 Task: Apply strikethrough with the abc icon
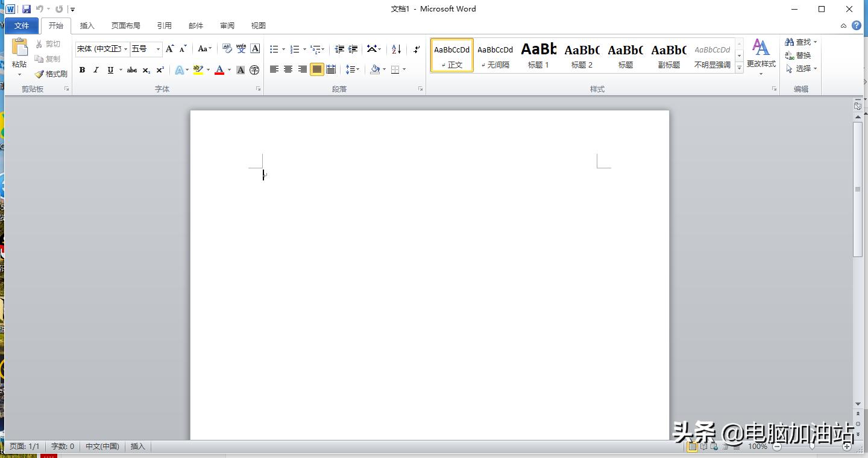point(132,70)
